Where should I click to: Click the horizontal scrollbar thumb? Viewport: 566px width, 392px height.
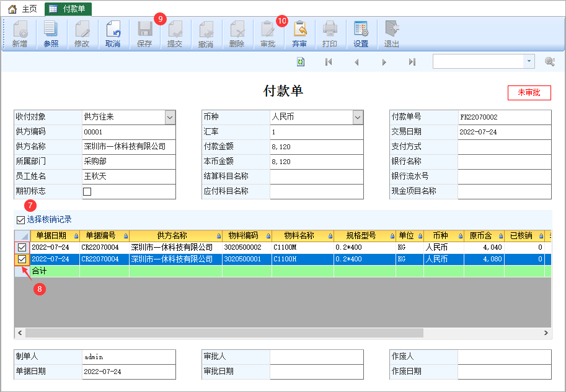click(x=224, y=333)
